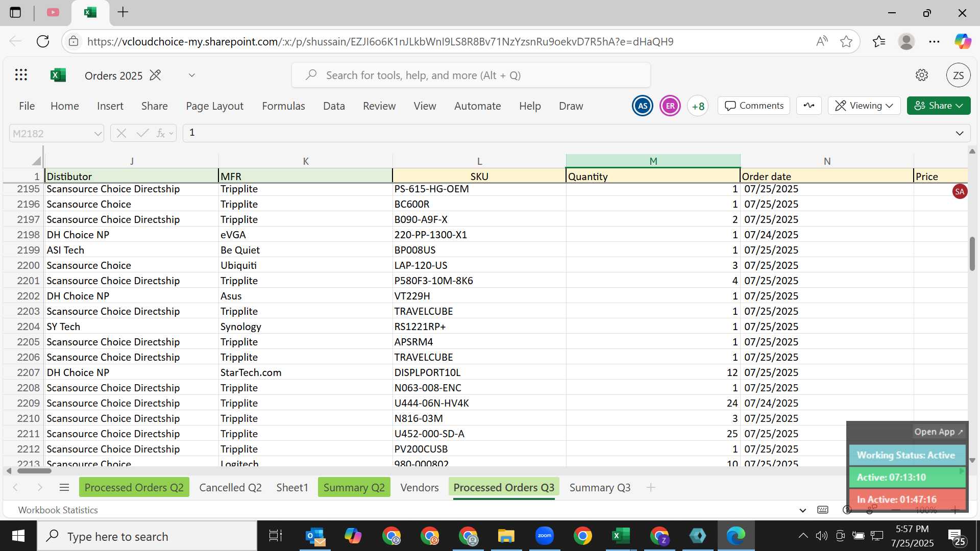
Task: Open the Edge read aloud icon
Action: coord(821,41)
